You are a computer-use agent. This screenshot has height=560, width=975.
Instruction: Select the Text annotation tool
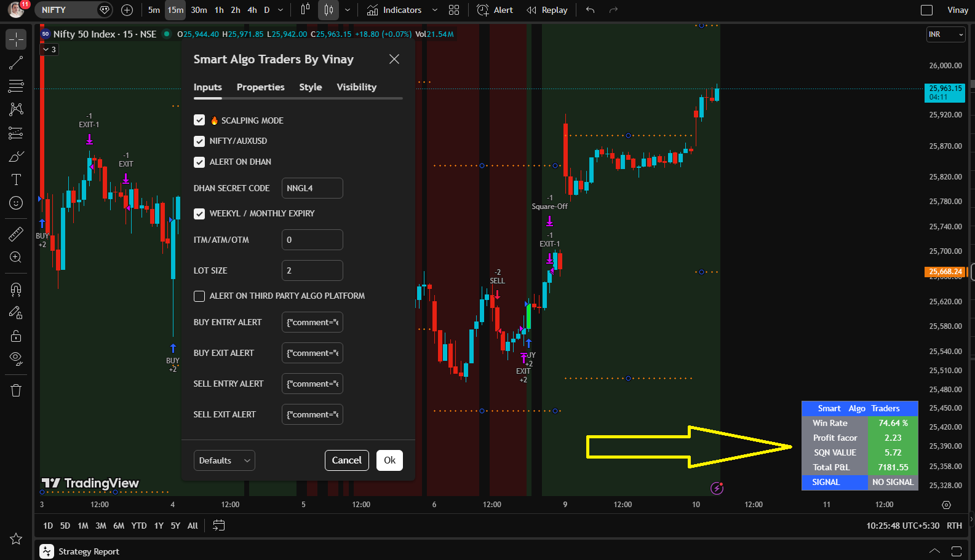point(16,179)
